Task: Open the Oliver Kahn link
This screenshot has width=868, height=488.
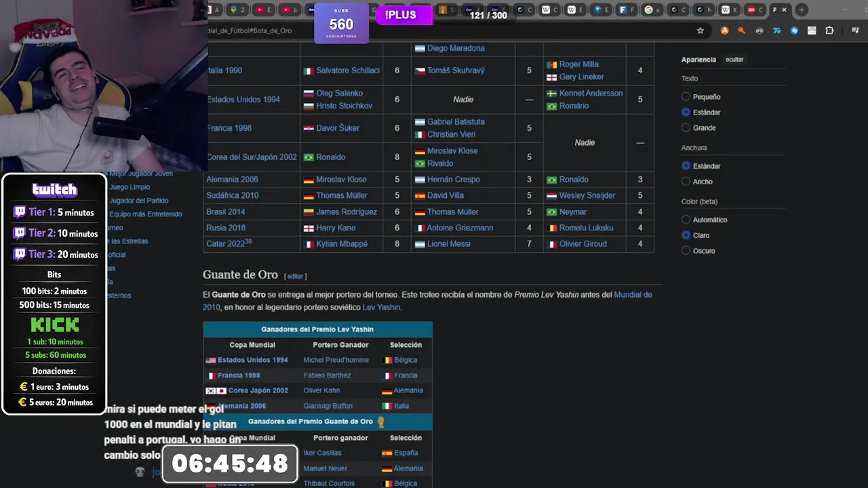Action: [x=321, y=390]
